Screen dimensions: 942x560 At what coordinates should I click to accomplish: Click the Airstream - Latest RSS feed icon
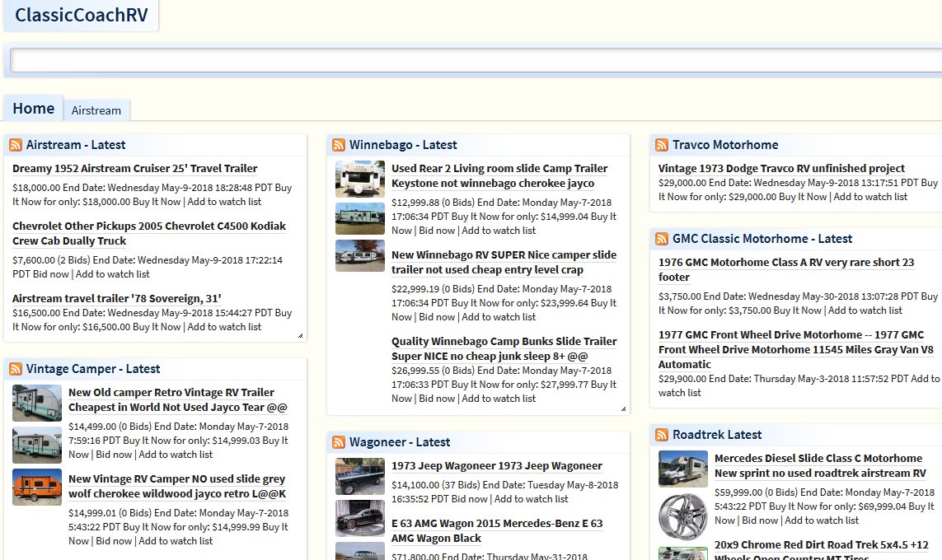pos(16,145)
